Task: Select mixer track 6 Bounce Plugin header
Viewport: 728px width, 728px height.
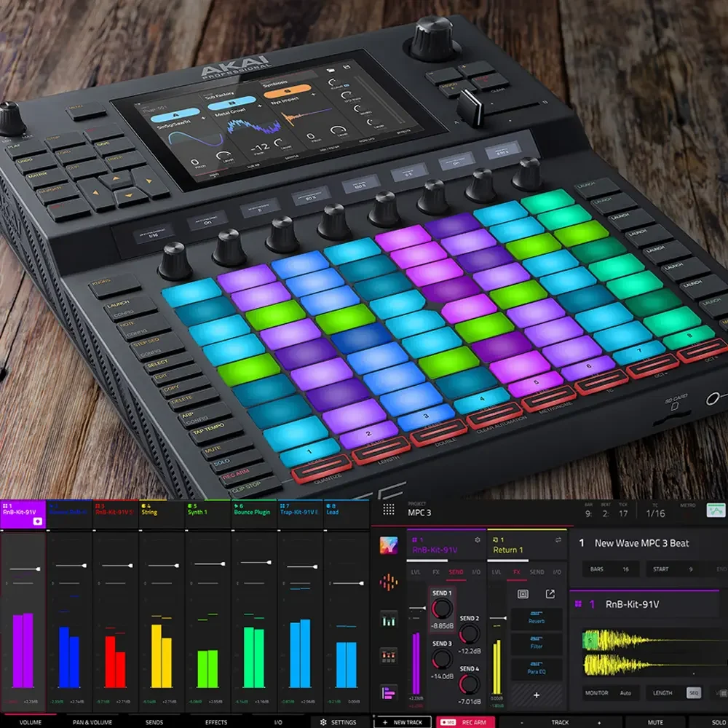Action: tap(254, 515)
